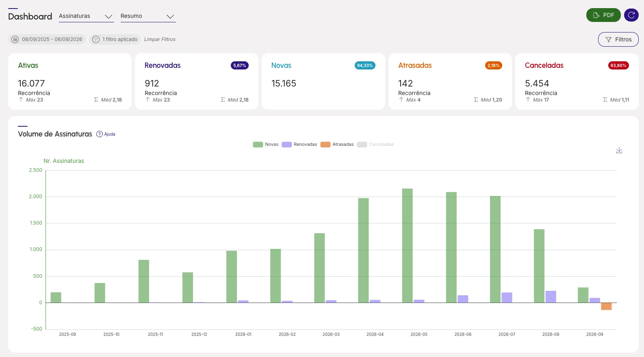Click the Ajuda help question icon
Viewport: 644px width, 357px height.
pyautogui.click(x=100, y=134)
